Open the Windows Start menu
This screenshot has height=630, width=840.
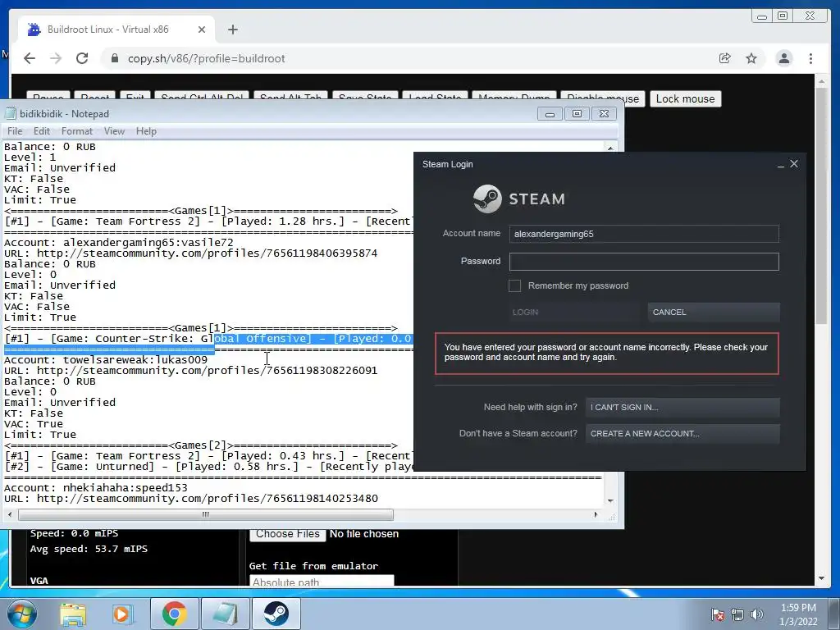click(x=21, y=614)
